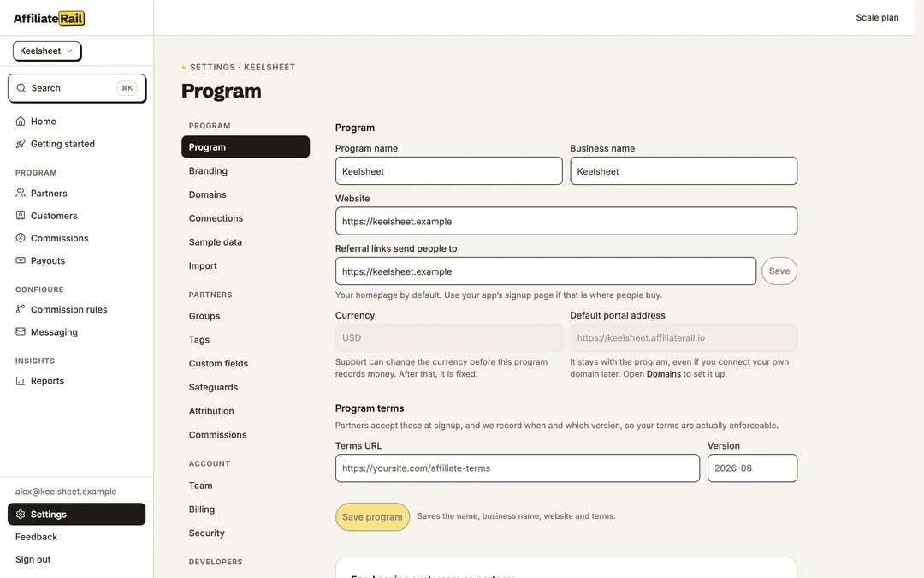924x578 pixels.
Task: Click the Partners people icon
Action: point(21,193)
